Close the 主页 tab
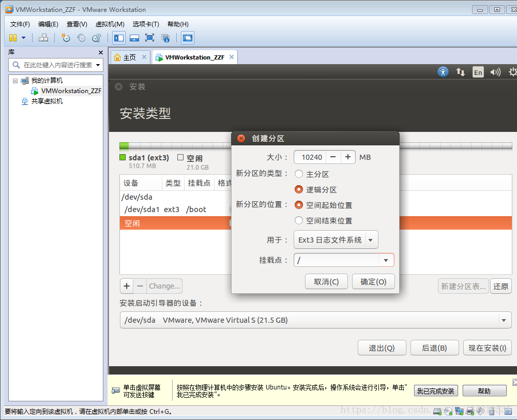Viewport: 517px width, 420px height. coord(144,57)
